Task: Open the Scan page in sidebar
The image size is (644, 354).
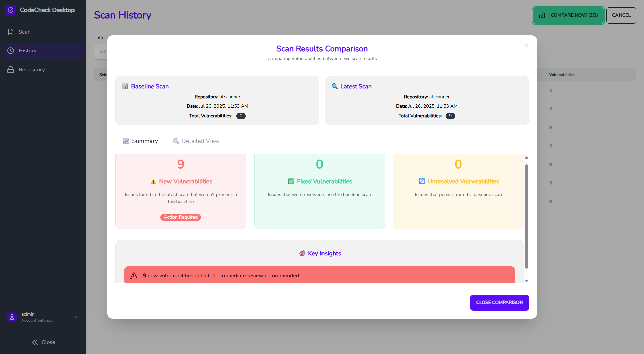Action: click(43, 32)
